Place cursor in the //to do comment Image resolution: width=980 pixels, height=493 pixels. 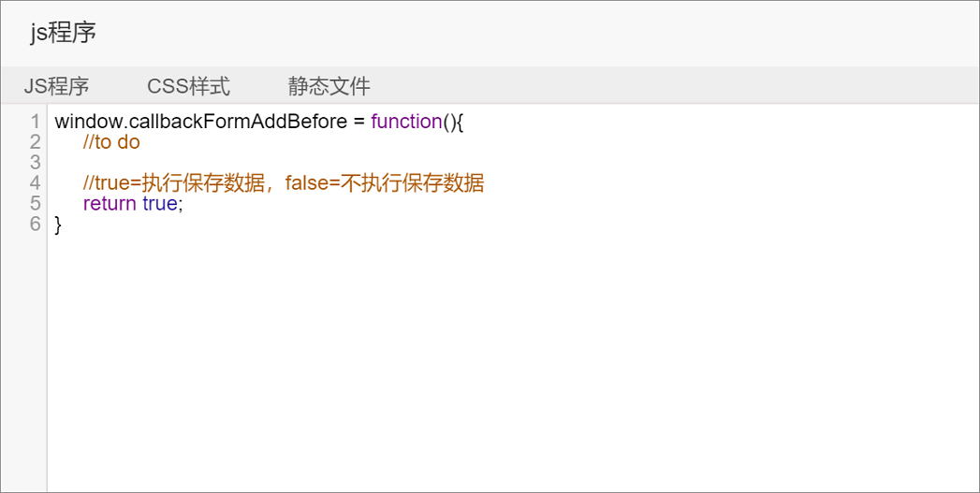click(111, 142)
